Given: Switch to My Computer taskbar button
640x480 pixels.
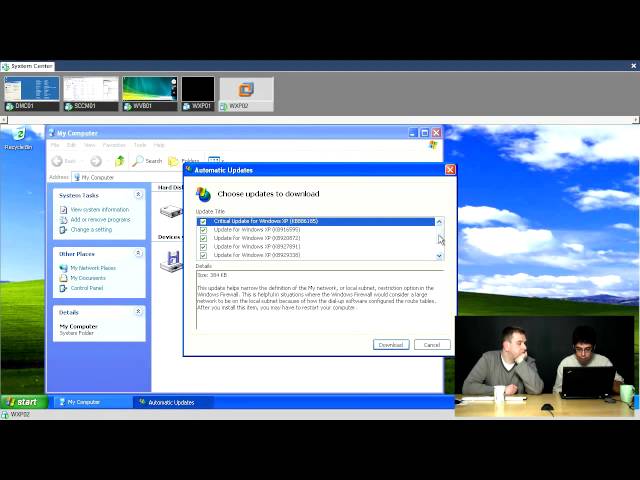Looking at the screenshot, I should 92,402.
